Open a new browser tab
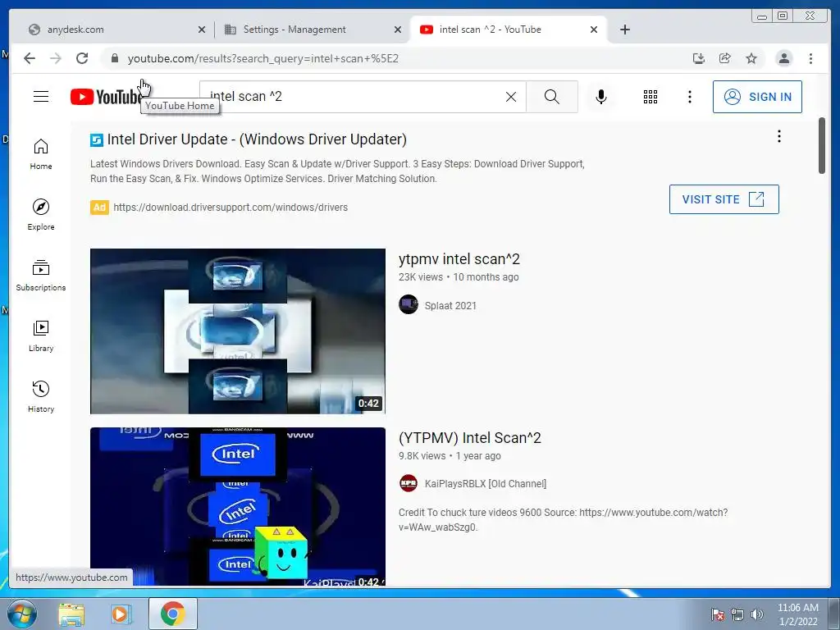This screenshot has height=630, width=840. (624, 30)
